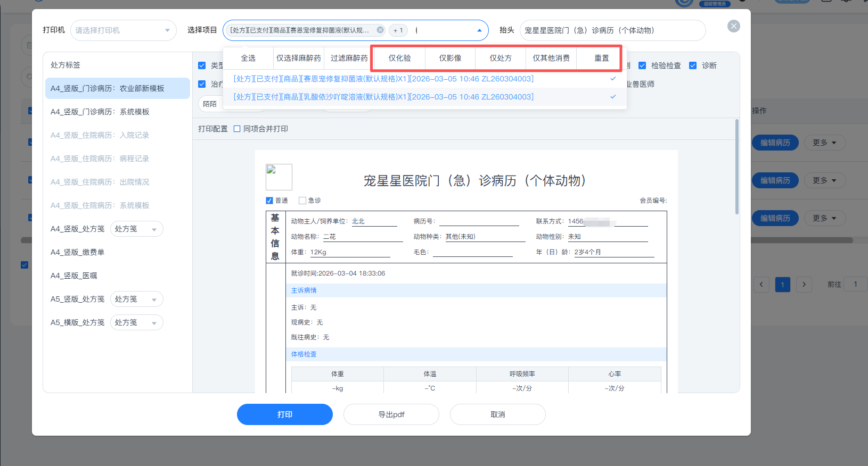The width and height of the screenshot is (868, 466).
Task: Click the 重置 reset option
Action: click(601, 58)
